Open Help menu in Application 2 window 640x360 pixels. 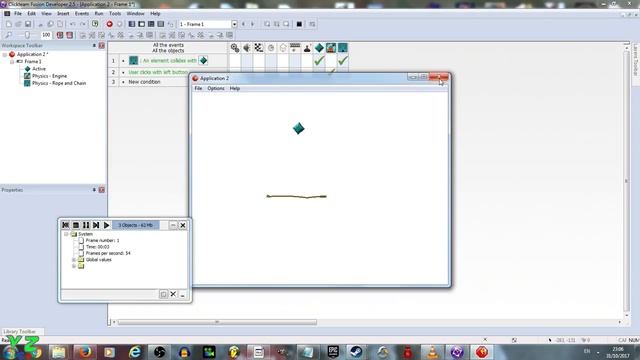tap(235, 89)
